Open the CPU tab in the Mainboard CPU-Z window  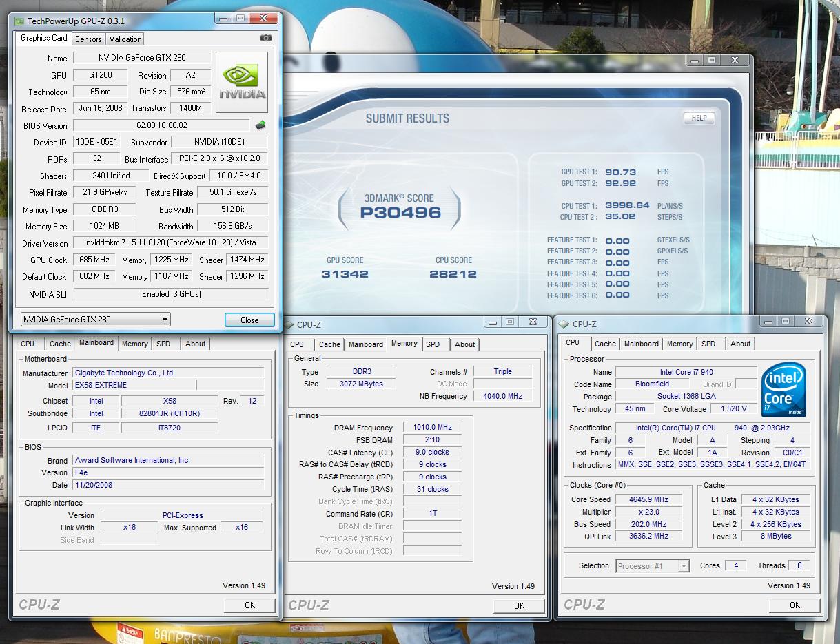[28, 344]
